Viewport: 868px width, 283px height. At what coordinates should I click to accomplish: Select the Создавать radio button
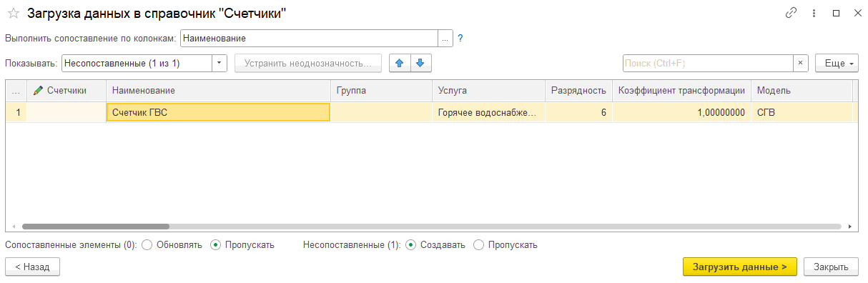coord(410,244)
